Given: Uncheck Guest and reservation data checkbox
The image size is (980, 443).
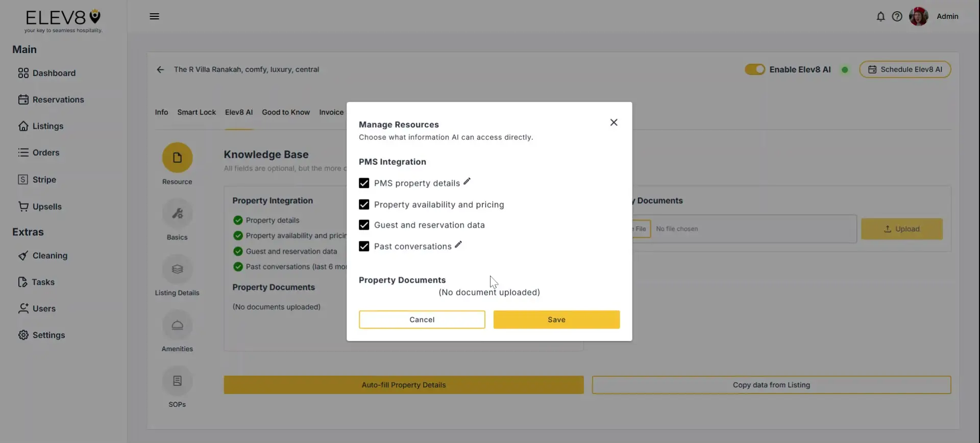Looking at the screenshot, I should pos(364,225).
